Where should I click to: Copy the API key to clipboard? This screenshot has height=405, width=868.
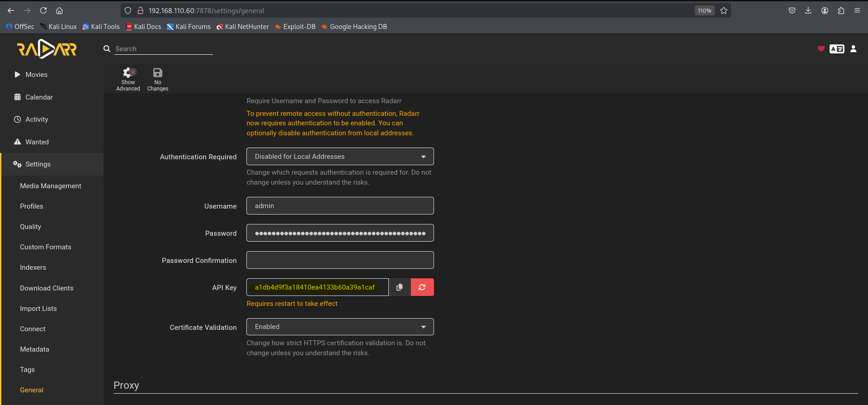[x=400, y=287]
